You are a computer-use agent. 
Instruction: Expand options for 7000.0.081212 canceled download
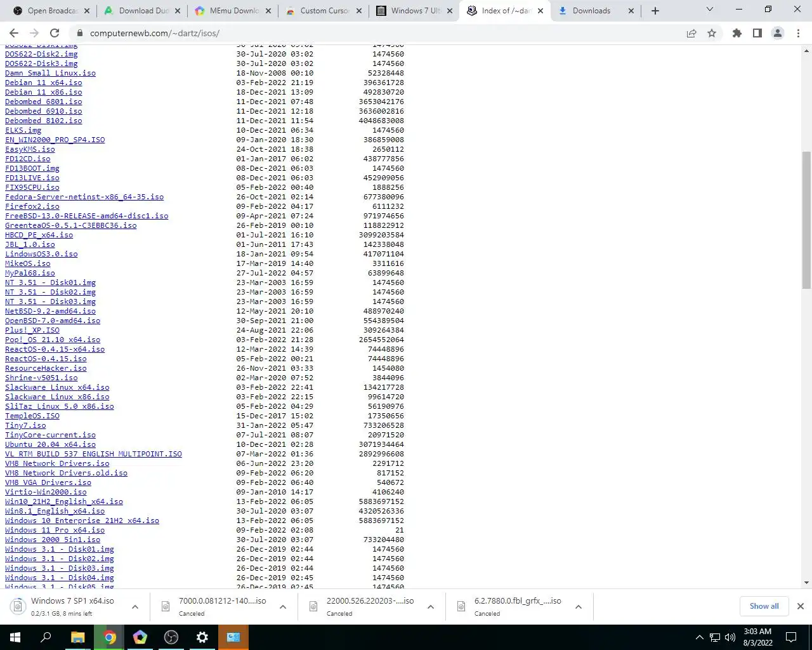pyautogui.click(x=283, y=607)
